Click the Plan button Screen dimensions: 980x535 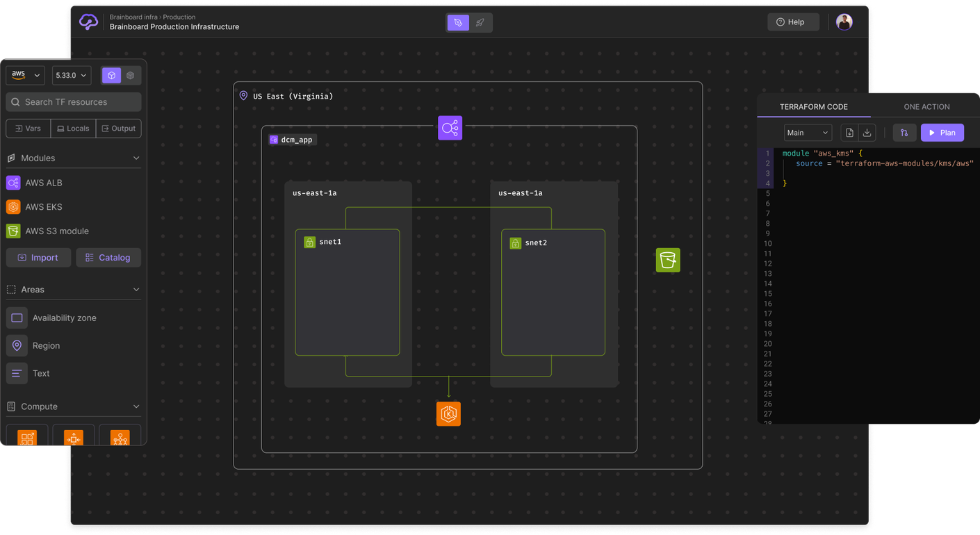coord(942,132)
